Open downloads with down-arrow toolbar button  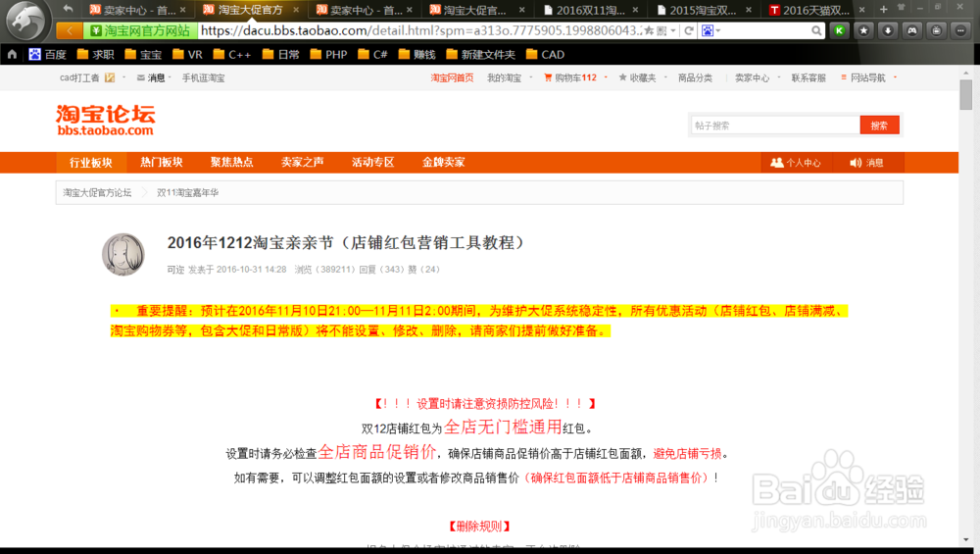(x=888, y=30)
